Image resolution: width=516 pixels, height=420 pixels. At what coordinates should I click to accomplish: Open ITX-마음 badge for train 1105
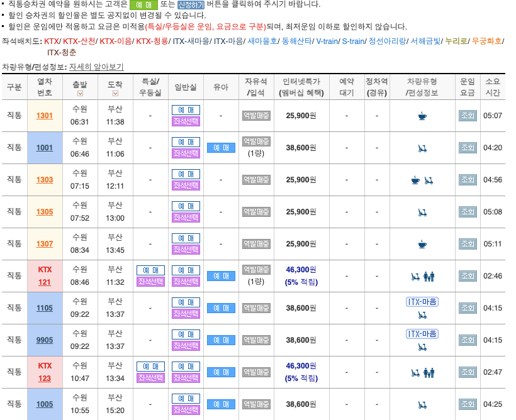[422, 302]
